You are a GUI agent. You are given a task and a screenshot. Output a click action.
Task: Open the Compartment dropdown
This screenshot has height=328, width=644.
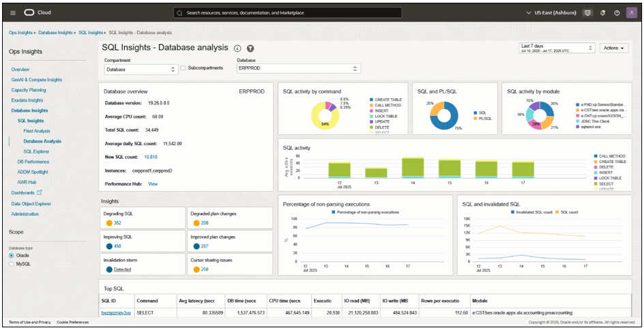pyautogui.click(x=141, y=69)
